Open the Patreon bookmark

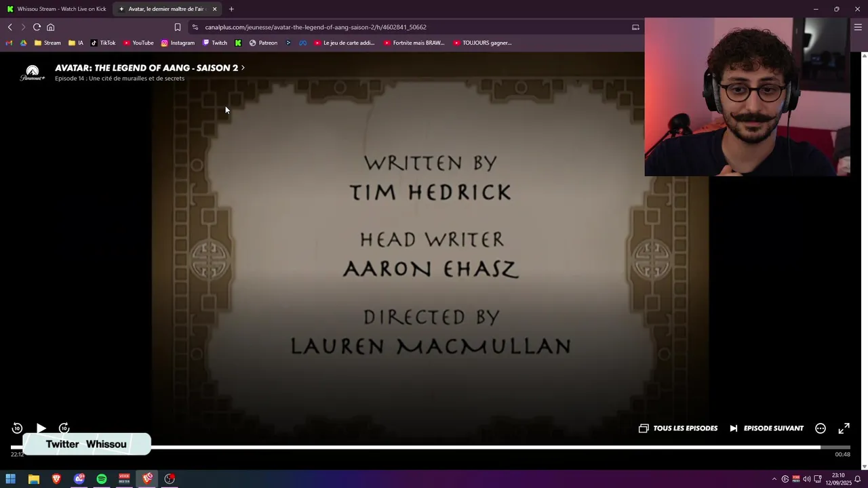[x=263, y=43]
